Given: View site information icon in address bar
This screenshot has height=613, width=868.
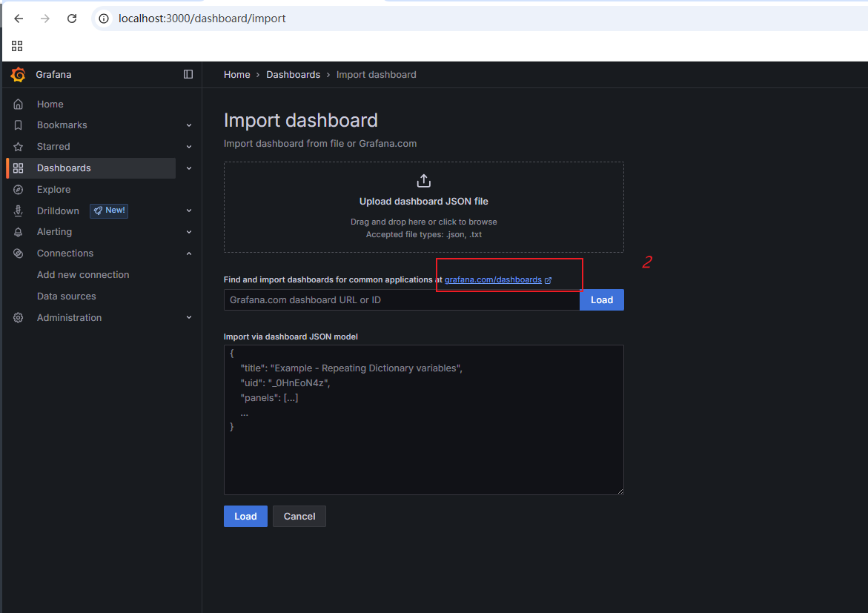Looking at the screenshot, I should point(104,19).
